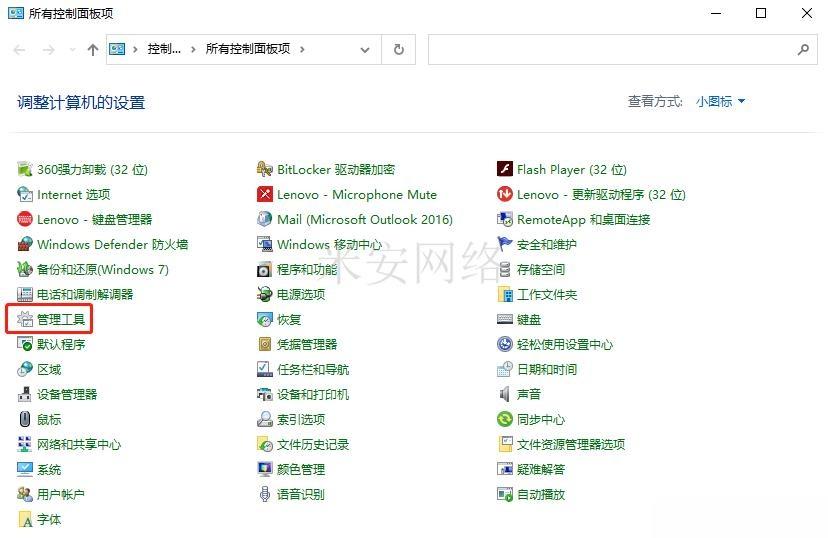Click the search magnifier button
Image resolution: width=828 pixels, height=538 pixels.
click(x=803, y=50)
